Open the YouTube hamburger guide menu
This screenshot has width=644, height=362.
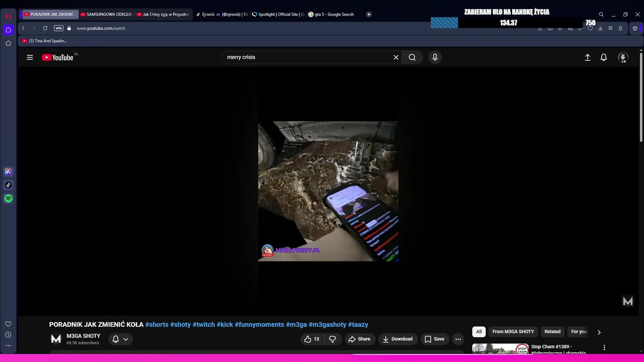click(30, 57)
